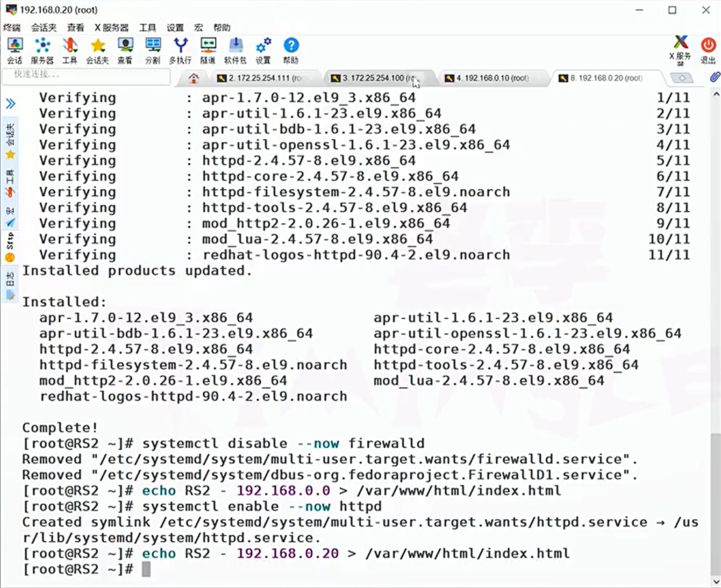The image size is (721, 588).
Task: Click the 快速连接 quick connect field
Action: 86,76
